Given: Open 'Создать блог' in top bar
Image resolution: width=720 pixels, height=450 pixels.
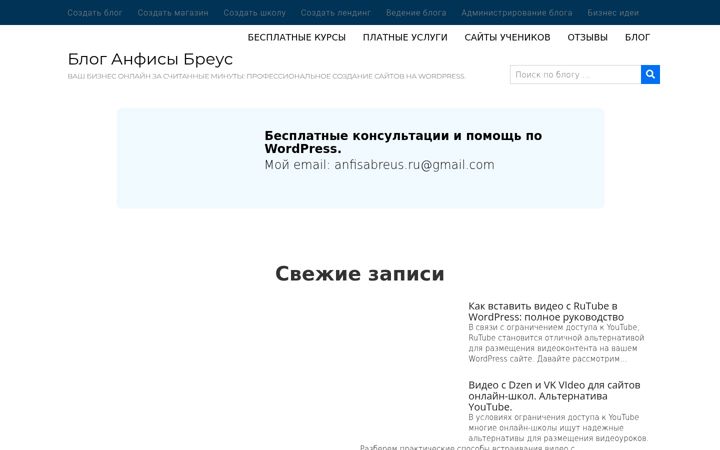Looking at the screenshot, I should click(95, 13).
